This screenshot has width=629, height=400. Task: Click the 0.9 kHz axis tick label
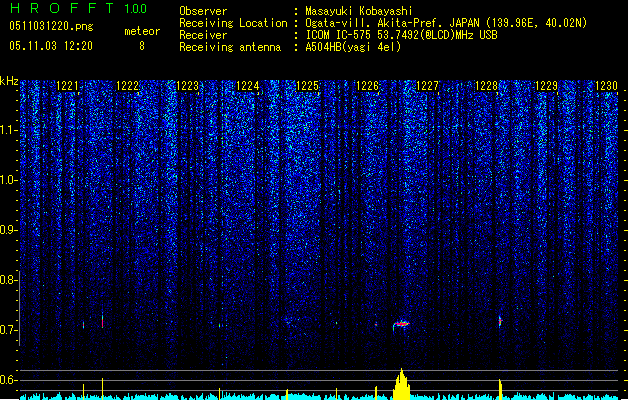8,230
